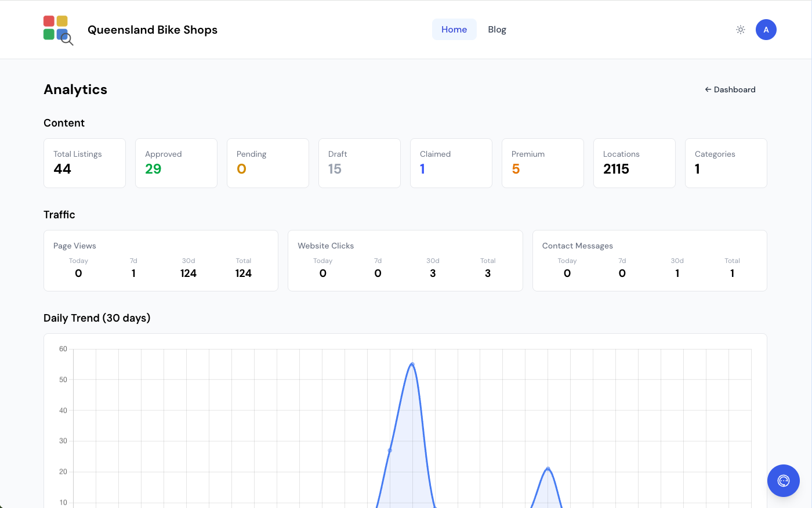Click the Website Clicks total value
812x508 pixels.
pos(488,273)
